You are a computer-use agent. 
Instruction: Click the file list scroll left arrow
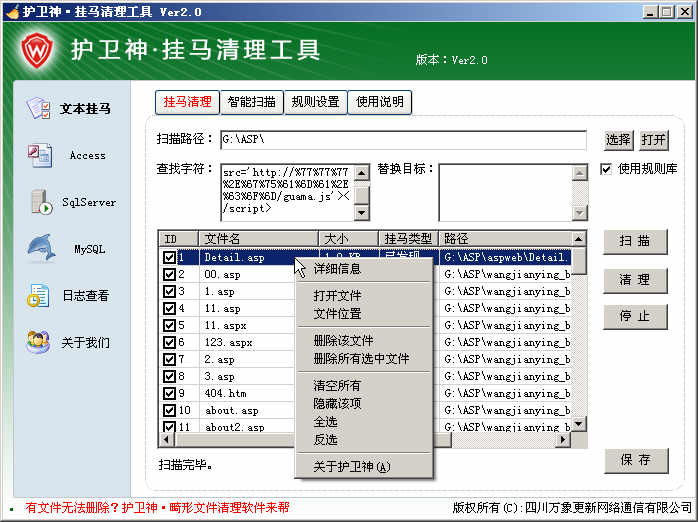166,440
